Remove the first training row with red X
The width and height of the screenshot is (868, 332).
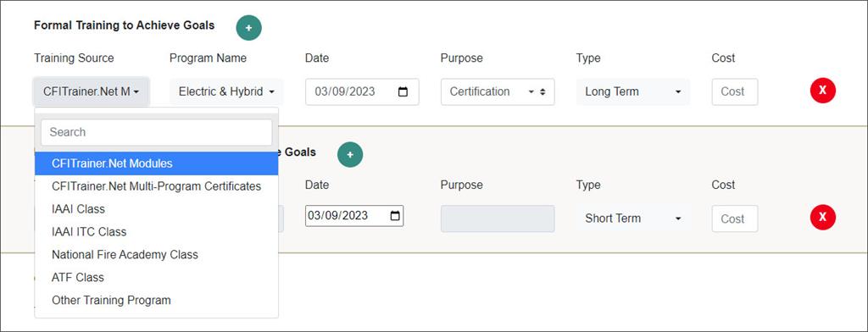pyautogui.click(x=822, y=90)
